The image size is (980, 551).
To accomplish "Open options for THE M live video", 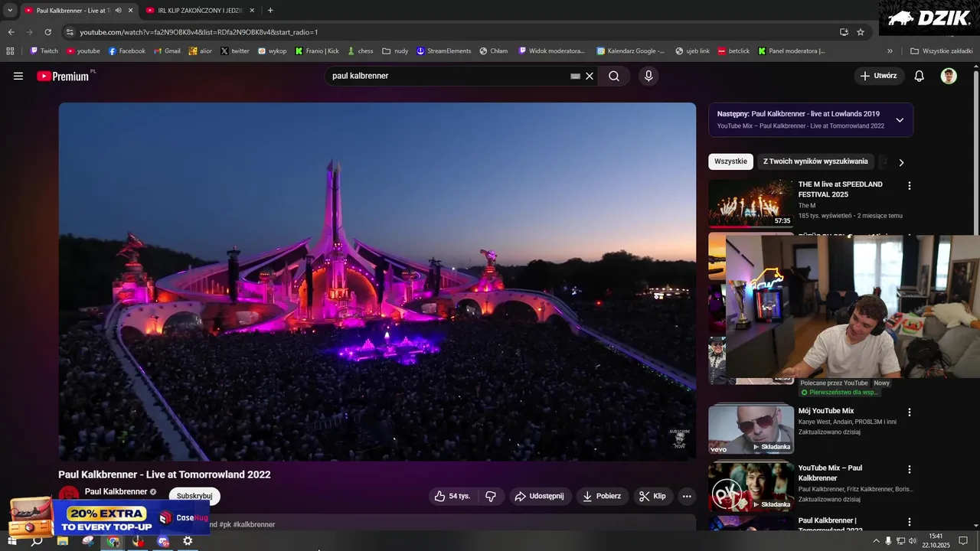I will point(910,185).
